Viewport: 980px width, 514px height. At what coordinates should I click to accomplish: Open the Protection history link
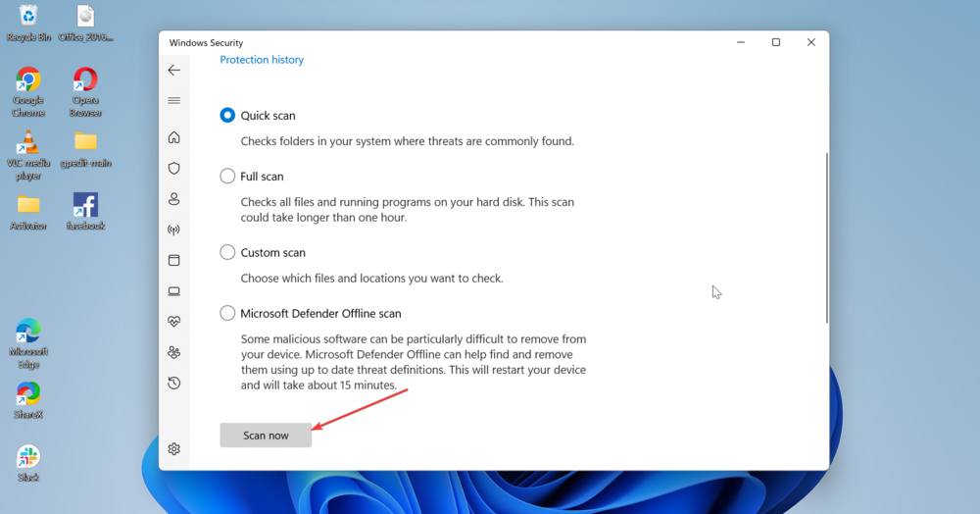(x=262, y=60)
